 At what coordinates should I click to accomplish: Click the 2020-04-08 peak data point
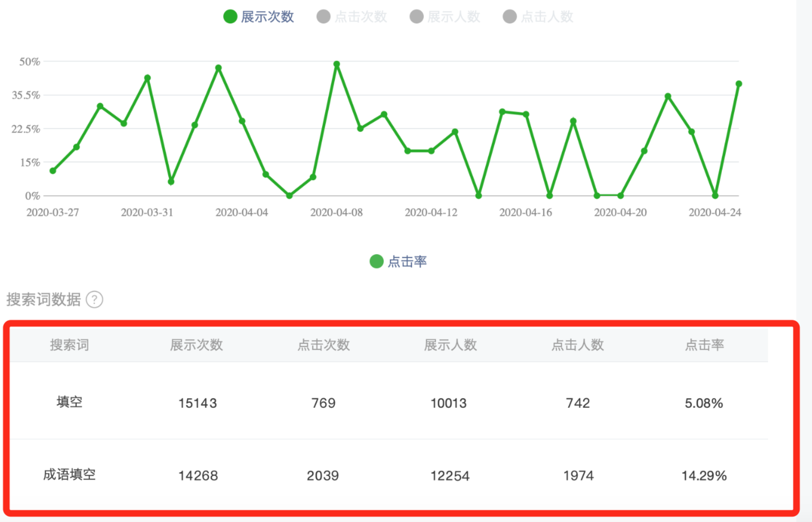[x=337, y=64]
